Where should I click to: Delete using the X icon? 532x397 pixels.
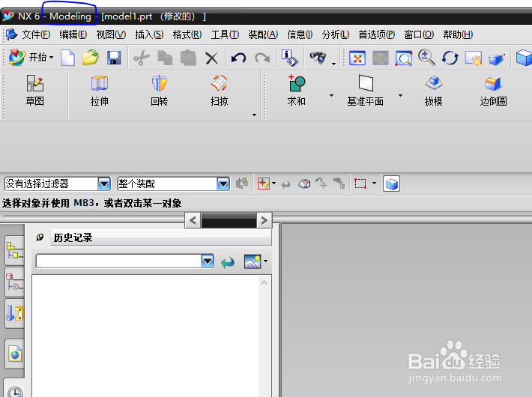tap(212, 58)
